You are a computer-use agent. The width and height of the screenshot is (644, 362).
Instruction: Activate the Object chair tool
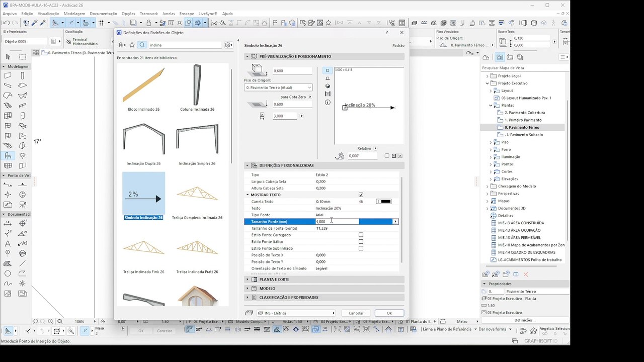[x=8, y=156]
